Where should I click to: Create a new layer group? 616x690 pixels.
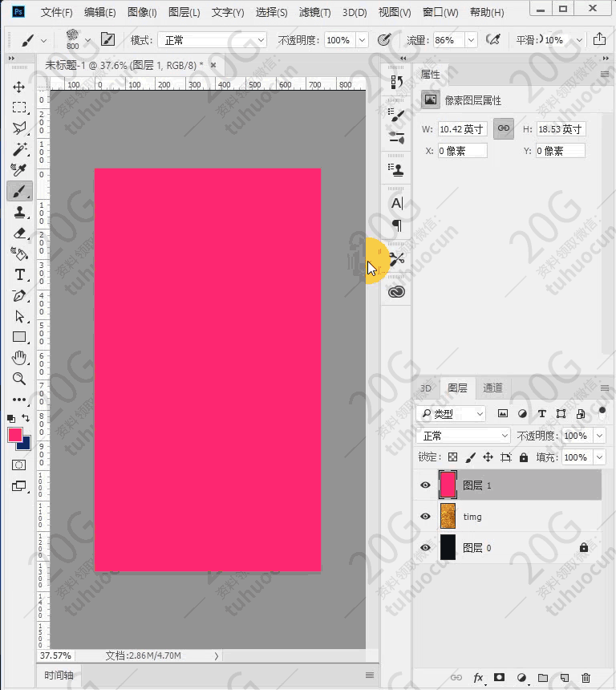(x=543, y=678)
